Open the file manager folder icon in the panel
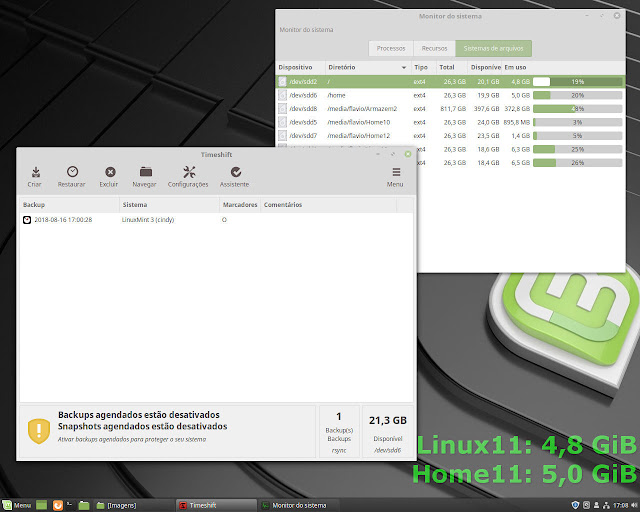The width and height of the screenshot is (640, 512). (x=84, y=505)
